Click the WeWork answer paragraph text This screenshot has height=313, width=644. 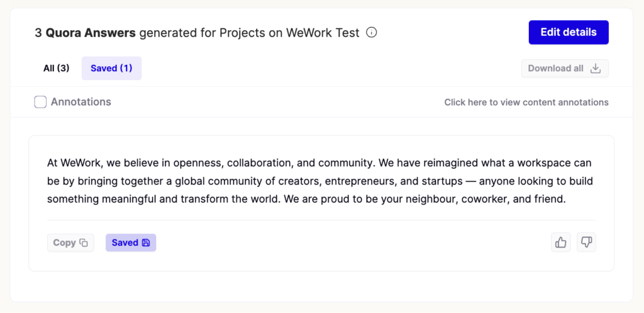(x=321, y=181)
